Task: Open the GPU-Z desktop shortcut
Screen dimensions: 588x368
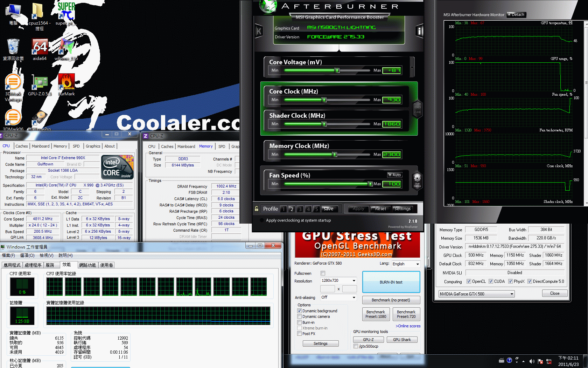Action: point(40,84)
